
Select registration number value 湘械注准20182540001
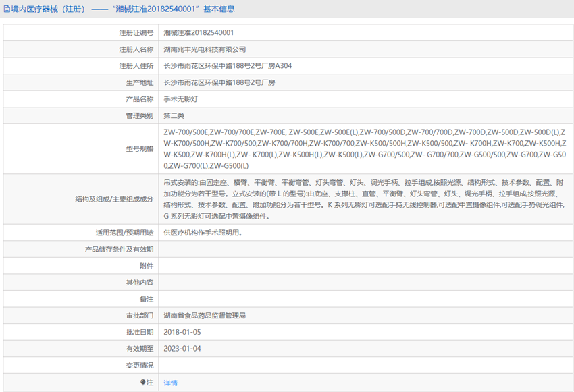199,32
